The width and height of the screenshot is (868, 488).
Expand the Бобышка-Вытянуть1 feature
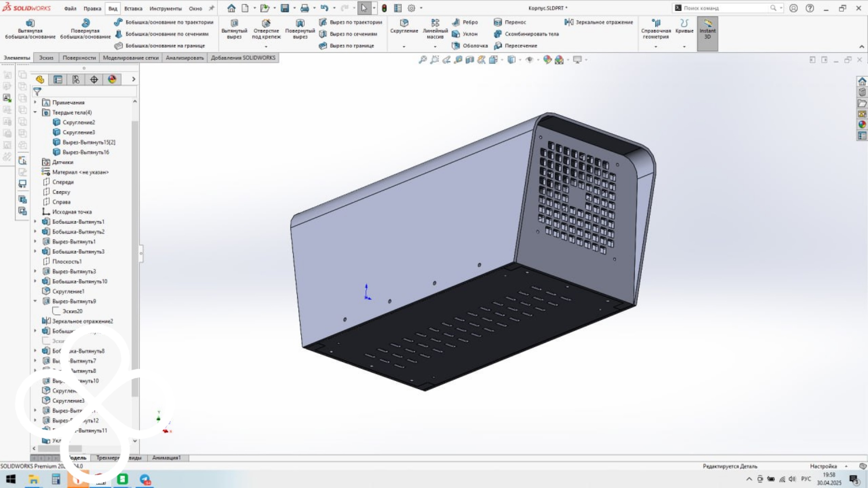[x=35, y=222]
